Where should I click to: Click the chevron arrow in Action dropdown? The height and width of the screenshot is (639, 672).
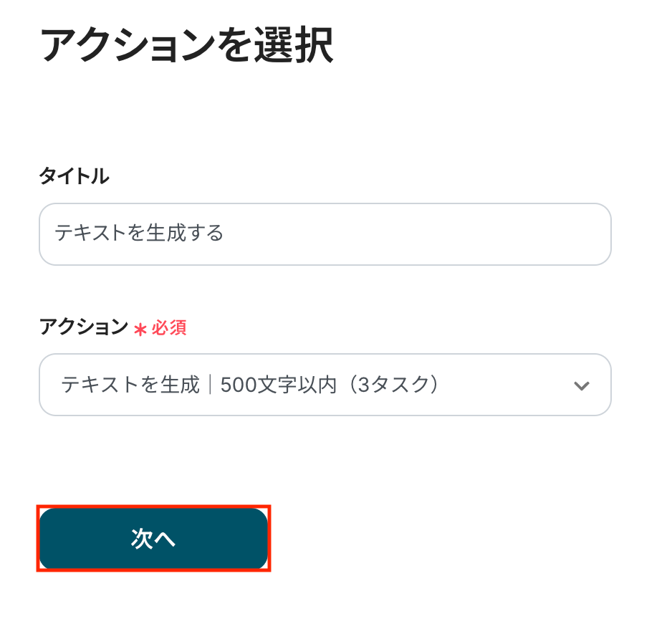(581, 385)
